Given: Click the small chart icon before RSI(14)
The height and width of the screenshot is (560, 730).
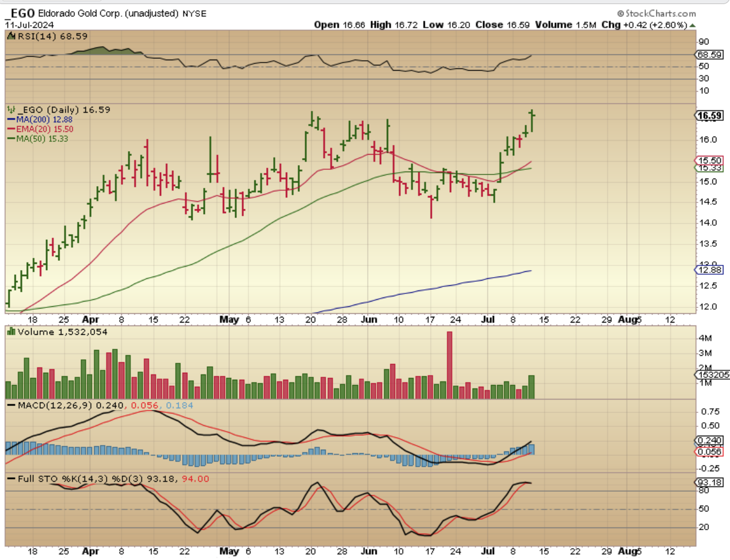Looking at the screenshot, I should 11,36.
